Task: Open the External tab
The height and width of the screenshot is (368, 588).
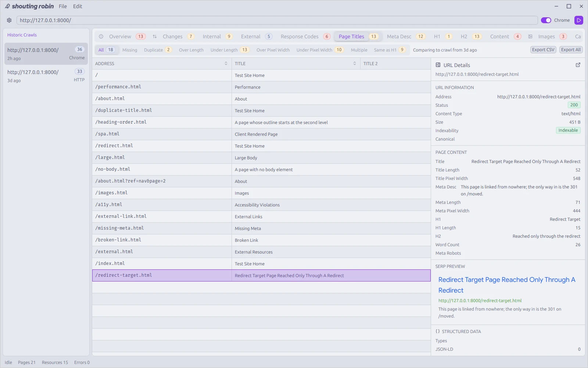Action: click(x=257, y=36)
